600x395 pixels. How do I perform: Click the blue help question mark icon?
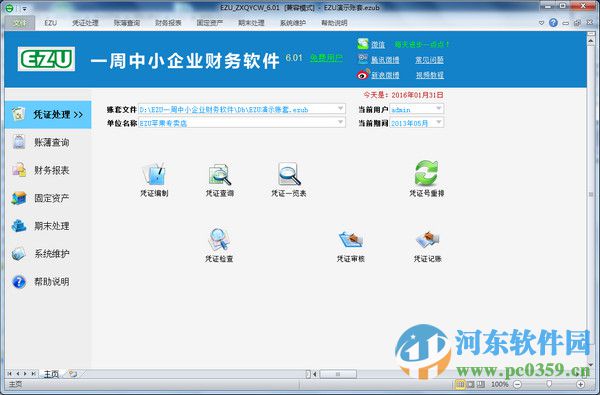click(553, 23)
